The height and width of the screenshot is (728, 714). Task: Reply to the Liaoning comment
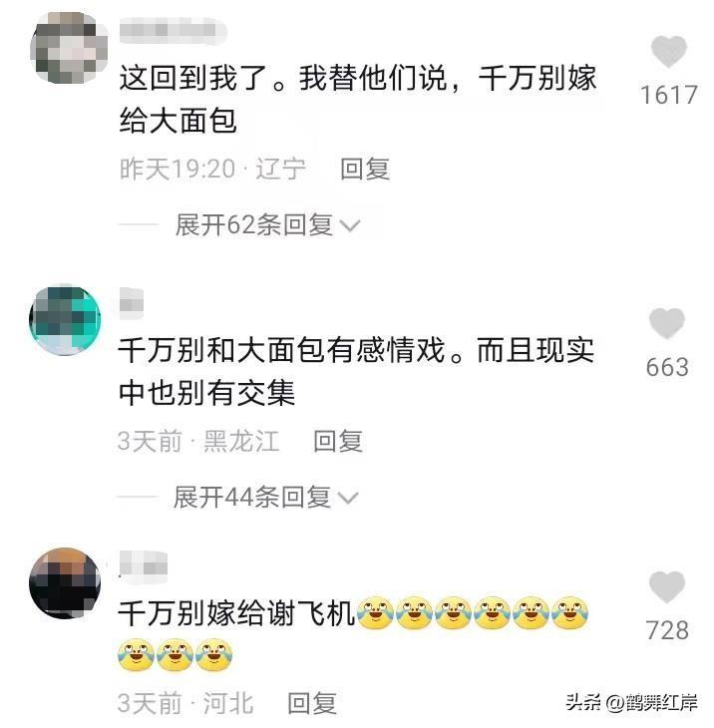tap(364, 169)
